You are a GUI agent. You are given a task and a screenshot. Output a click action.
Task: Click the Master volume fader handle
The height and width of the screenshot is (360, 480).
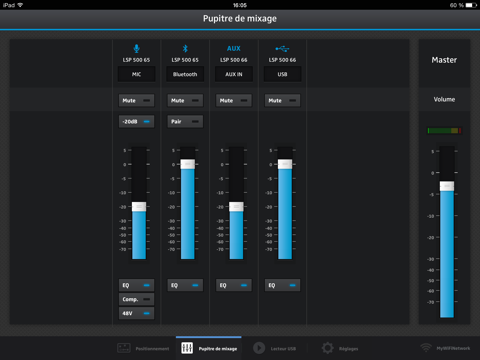[447, 186]
